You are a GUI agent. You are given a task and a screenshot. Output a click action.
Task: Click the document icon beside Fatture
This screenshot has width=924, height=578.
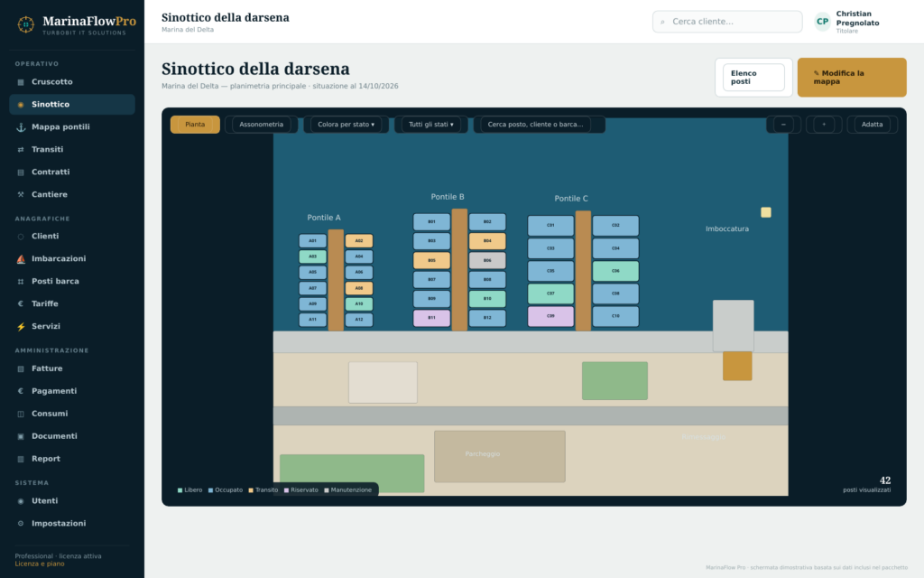click(x=21, y=368)
